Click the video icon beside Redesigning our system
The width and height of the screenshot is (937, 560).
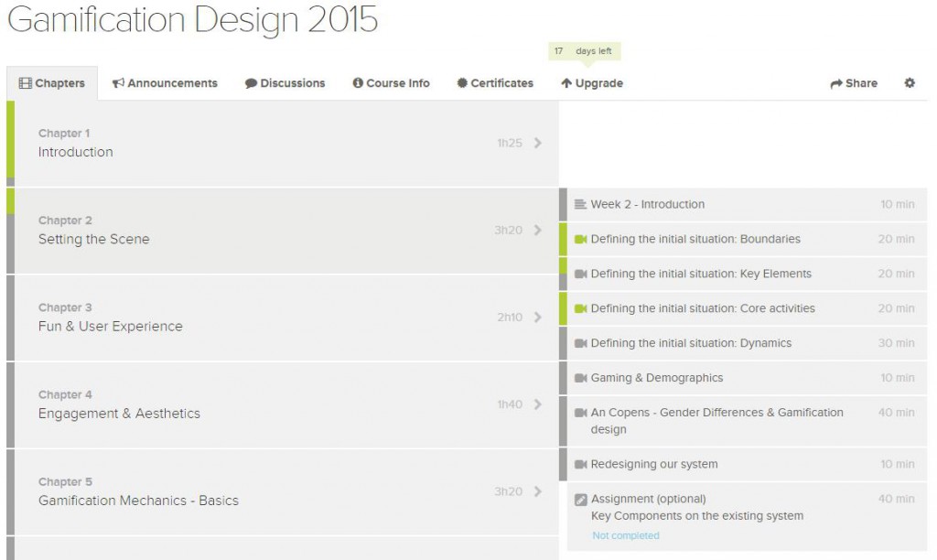coord(580,465)
